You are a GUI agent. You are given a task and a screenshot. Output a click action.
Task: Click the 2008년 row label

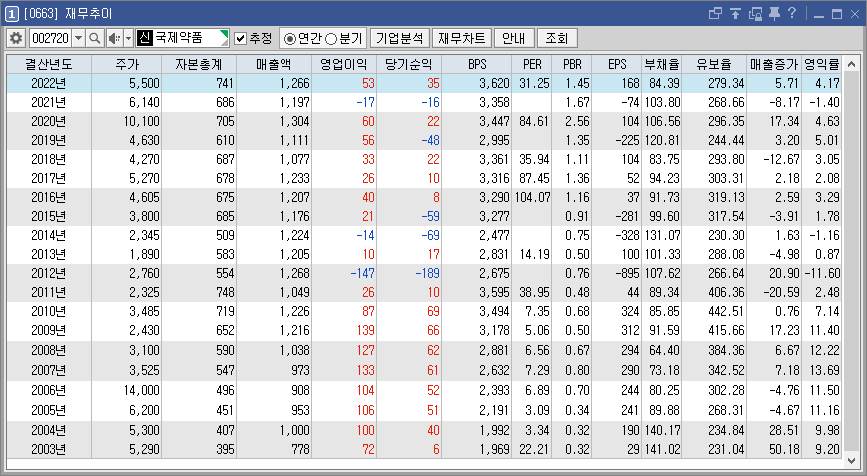click(49, 351)
